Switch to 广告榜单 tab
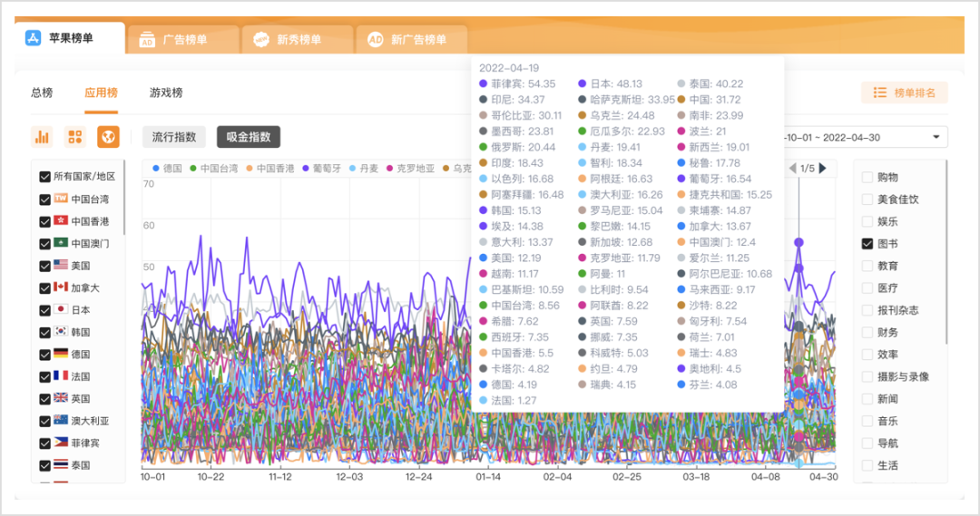Image resolution: width=980 pixels, height=516 pixels. 185,39
